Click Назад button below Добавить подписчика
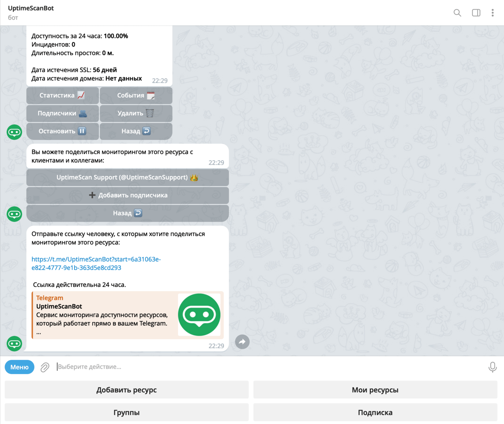Screen dimensions: 504x424 point(127,213)
